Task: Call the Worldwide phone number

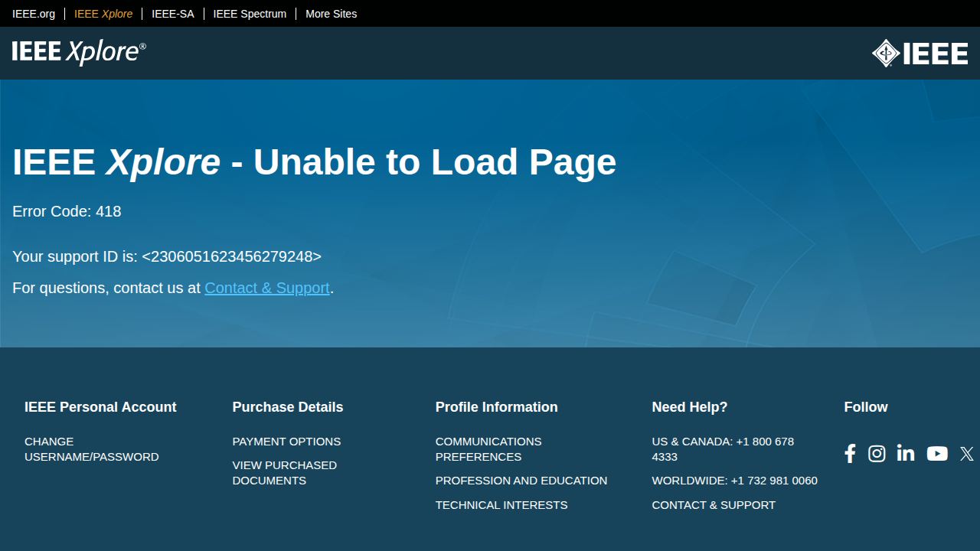Action: pos(735,481)
